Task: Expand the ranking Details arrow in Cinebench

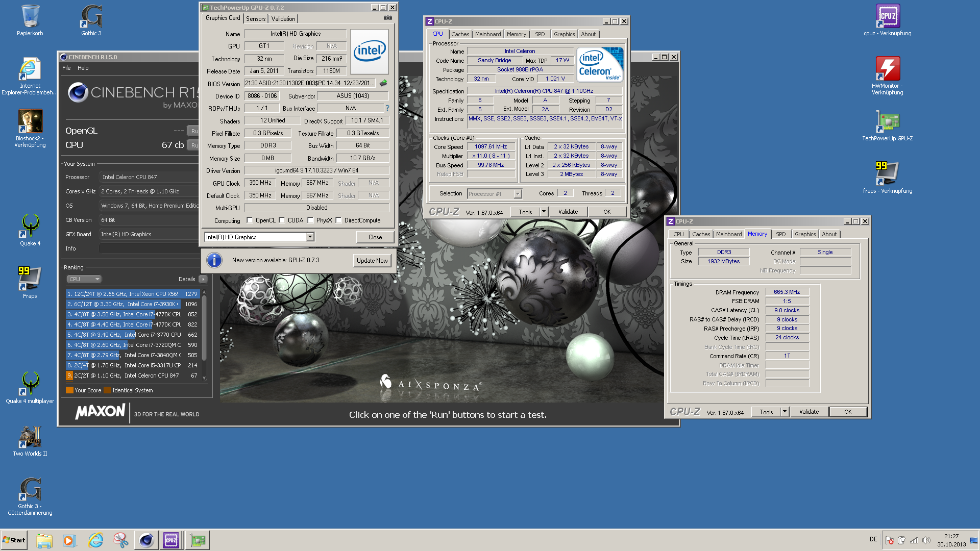Action: pyautogui.click(x=203, y=279)
